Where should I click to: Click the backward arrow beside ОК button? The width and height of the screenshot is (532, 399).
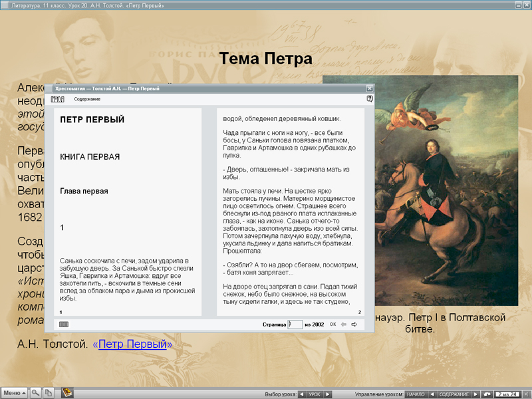tap(343, 324)
